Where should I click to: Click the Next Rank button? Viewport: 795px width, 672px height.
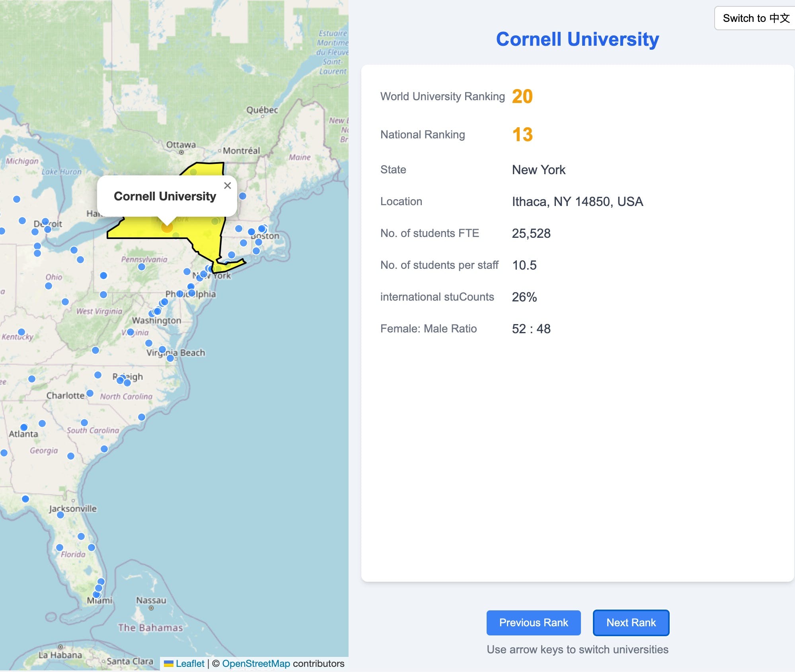coord(630,622)
